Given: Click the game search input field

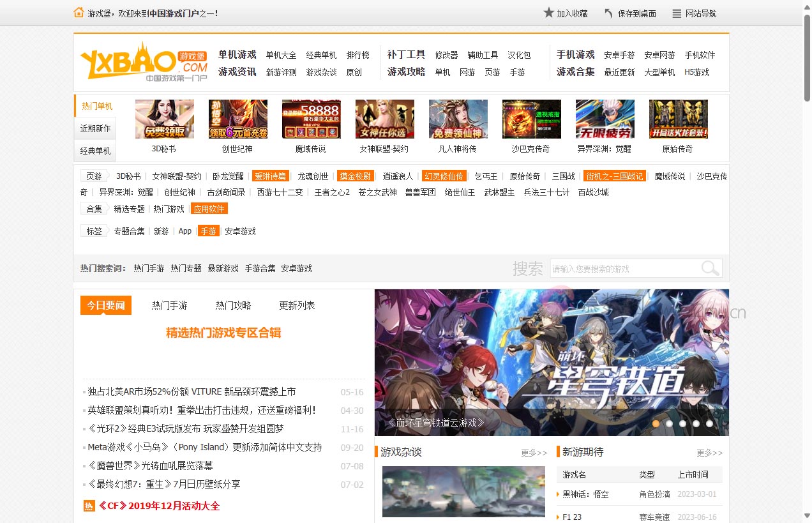Looking at the screenshot, I should [626, 268].
